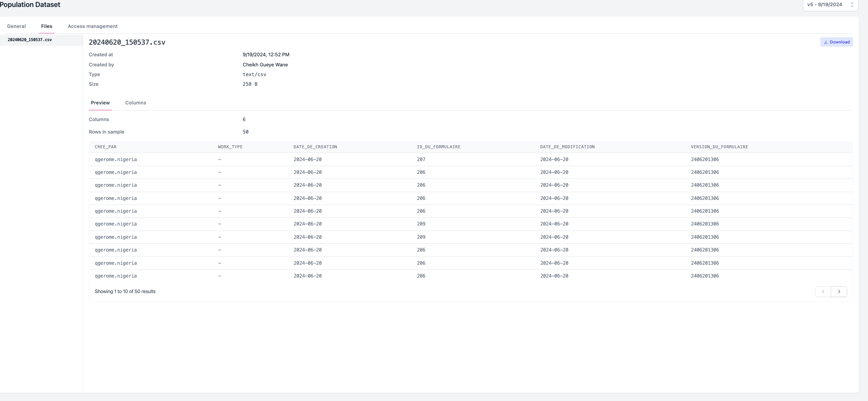Switch to the Columns tab
The width and height of the screenshot is (868, 401).
[x=135, y=103]
